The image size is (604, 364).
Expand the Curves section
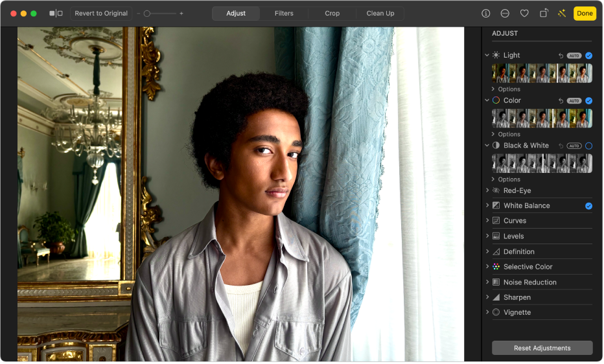515,221
